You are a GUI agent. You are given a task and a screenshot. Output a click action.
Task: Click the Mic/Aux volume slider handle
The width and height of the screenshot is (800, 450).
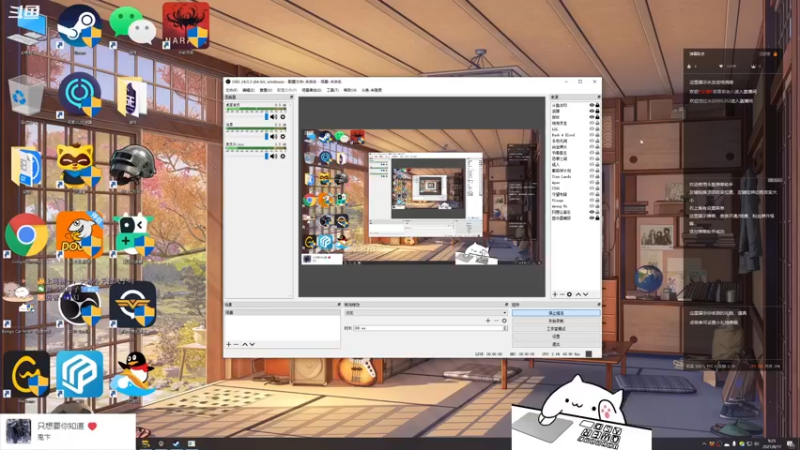pos(266,156)
